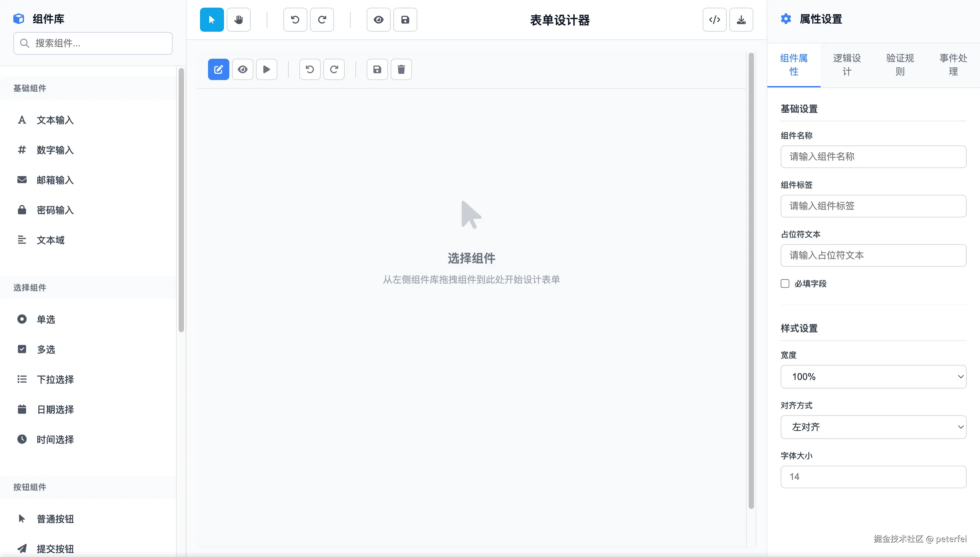This screenshot has height=557, width=980.
Task: Delete selection with the trash icon
Action: (401, 69)
